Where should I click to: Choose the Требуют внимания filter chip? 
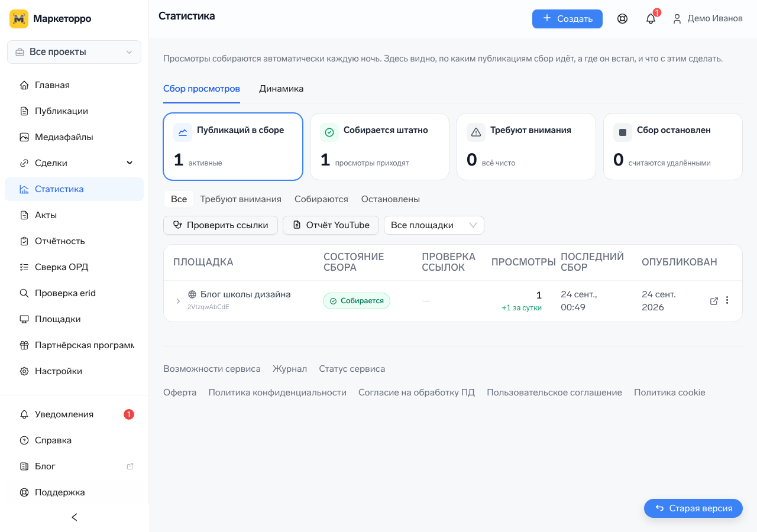(241, 199)
